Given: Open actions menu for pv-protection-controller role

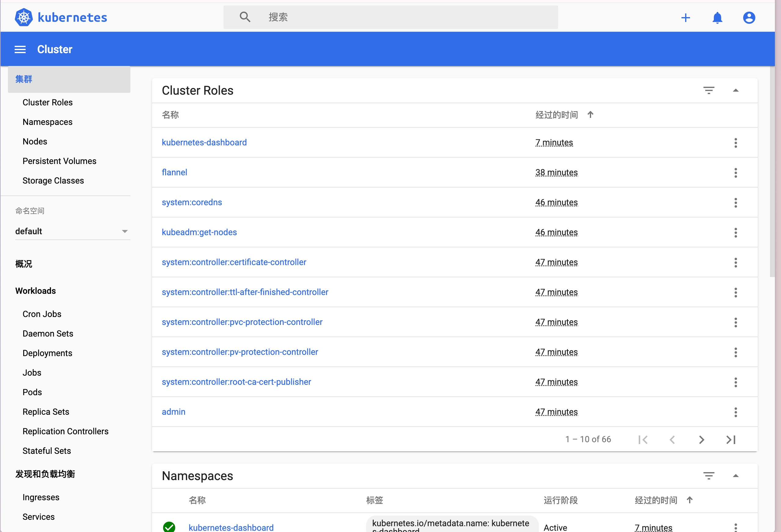Looking at the screenshot, I should tap(736, 352).
